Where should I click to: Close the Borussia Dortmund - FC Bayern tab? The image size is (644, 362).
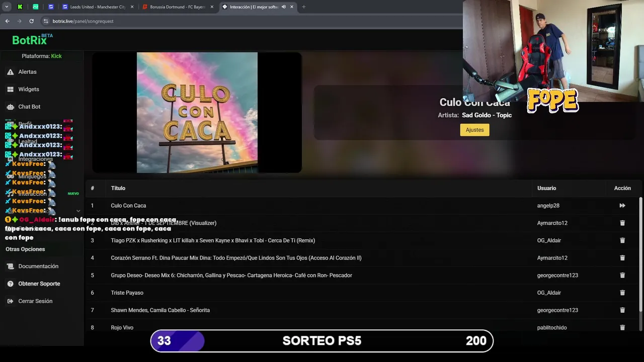[212, 7]
